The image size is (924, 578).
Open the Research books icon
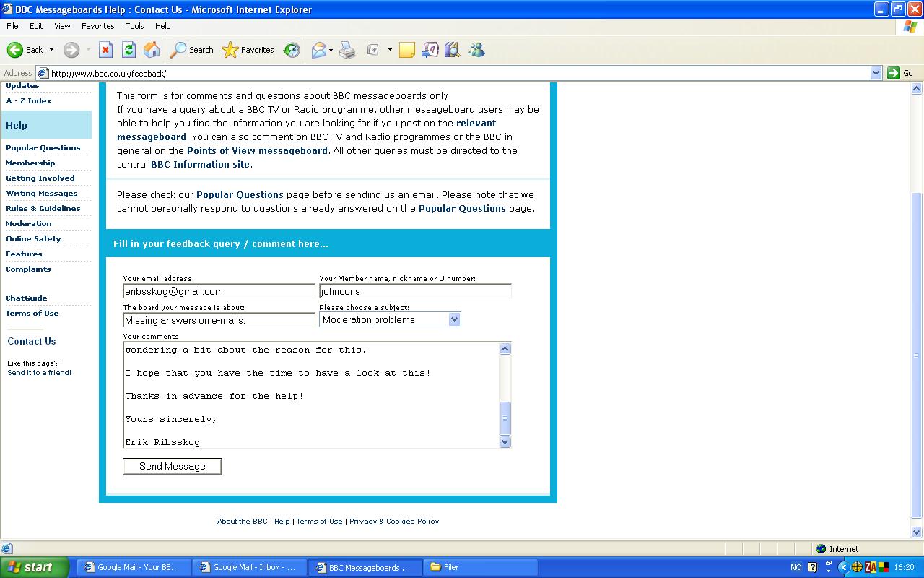pos(453,50)
